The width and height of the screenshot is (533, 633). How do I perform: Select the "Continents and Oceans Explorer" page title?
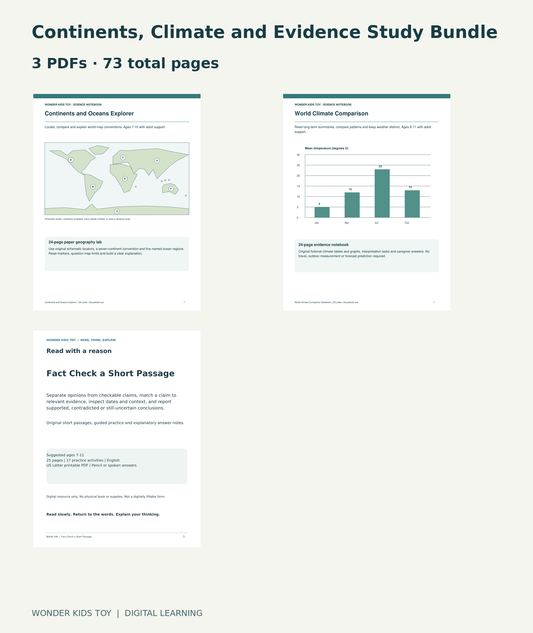click(89, 113)
